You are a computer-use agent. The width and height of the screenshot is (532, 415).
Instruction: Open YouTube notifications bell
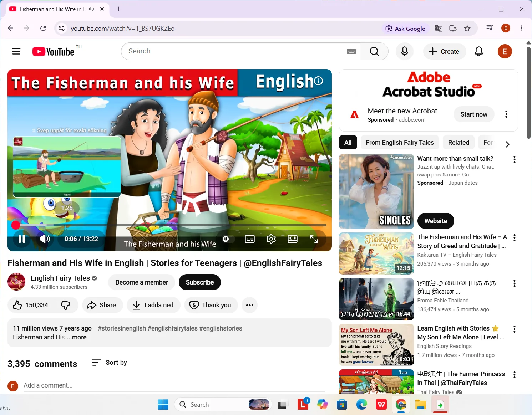[x=478, y=51]
